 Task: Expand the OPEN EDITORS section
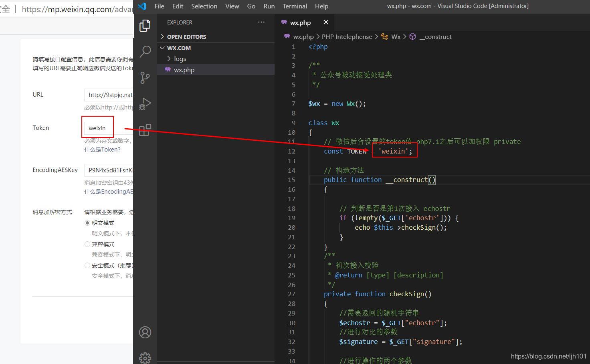pyautogui.click(x=216, y=36)
